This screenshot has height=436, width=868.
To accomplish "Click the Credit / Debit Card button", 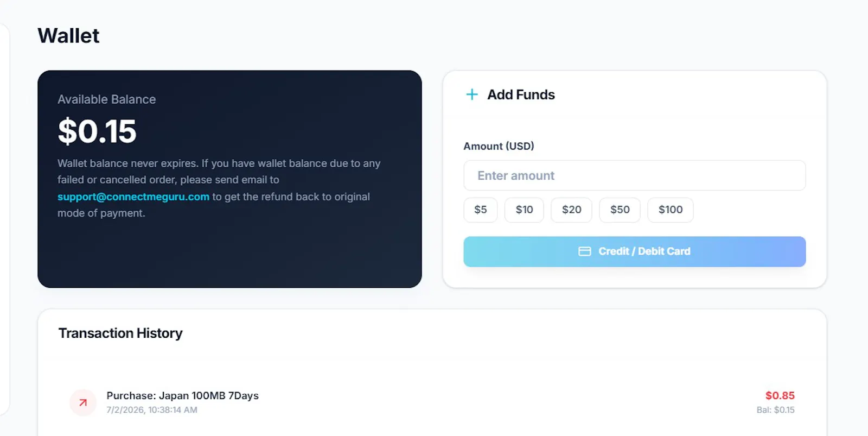I will (x=635, y=251).
